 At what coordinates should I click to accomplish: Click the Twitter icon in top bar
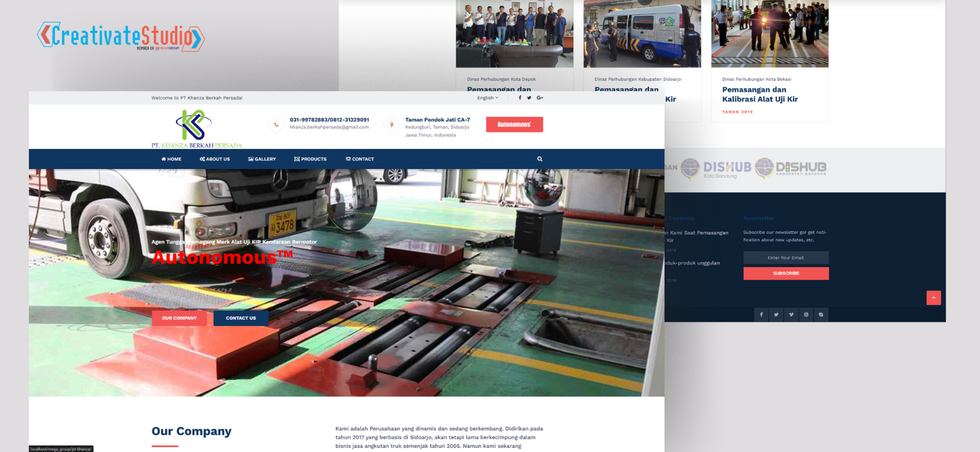529,98
